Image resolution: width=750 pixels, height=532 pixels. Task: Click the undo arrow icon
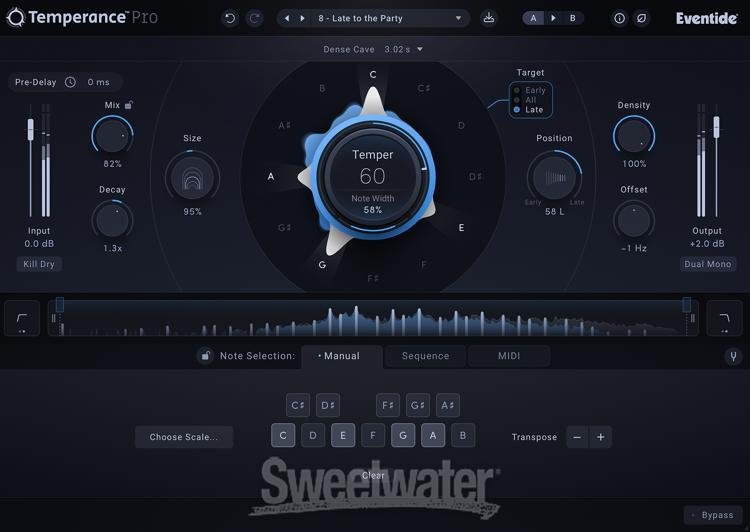[x=230, y=18]
